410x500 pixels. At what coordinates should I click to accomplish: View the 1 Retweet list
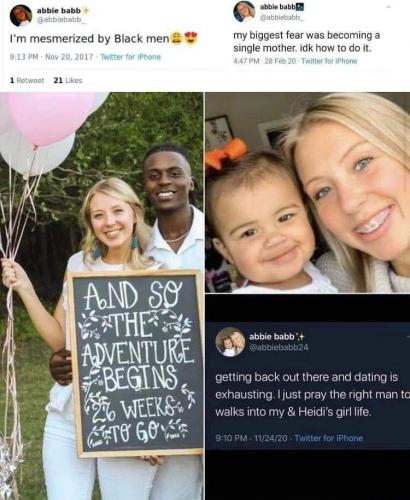pos(27,80)
